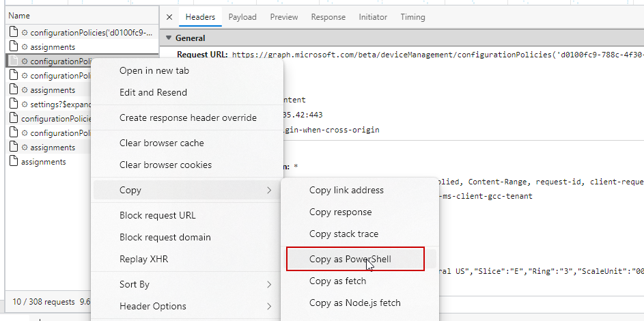644x321 pixels.
Task: Choose Clear browser cache
Action: 161,143
